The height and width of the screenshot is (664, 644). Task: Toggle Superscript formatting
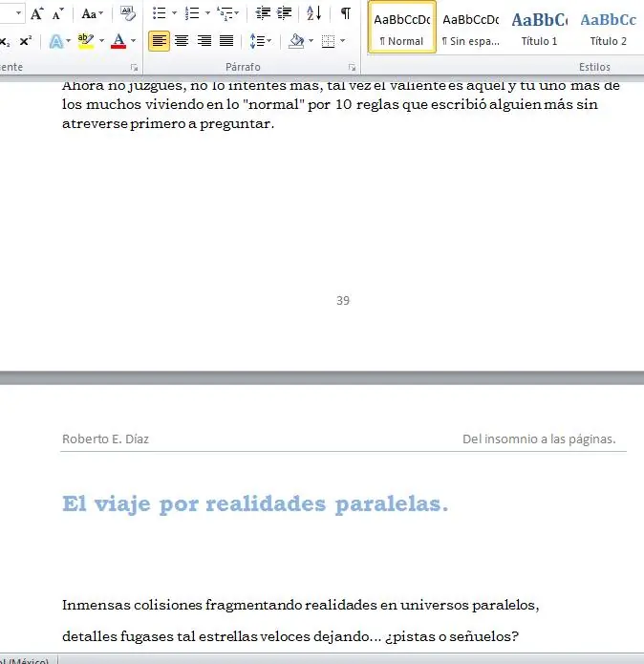pos(26,41)
